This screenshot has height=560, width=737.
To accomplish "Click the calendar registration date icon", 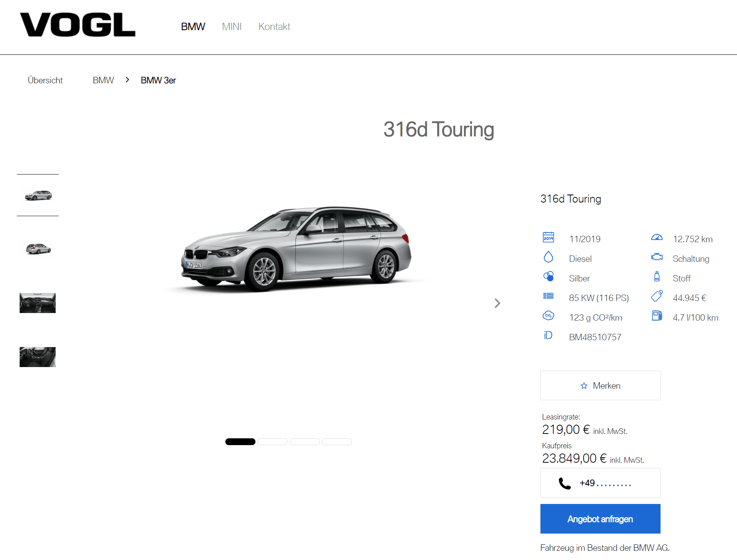I will click(548, 237).
